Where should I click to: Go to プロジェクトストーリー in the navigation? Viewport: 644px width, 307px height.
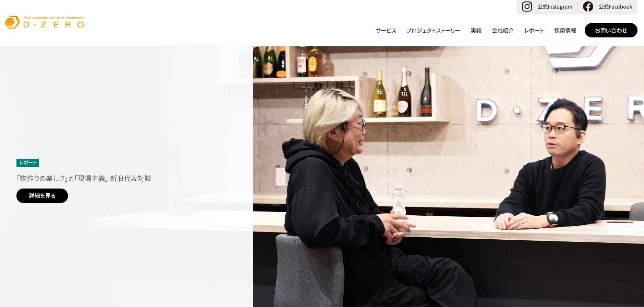pyautogui.click(x=433, y=31)
